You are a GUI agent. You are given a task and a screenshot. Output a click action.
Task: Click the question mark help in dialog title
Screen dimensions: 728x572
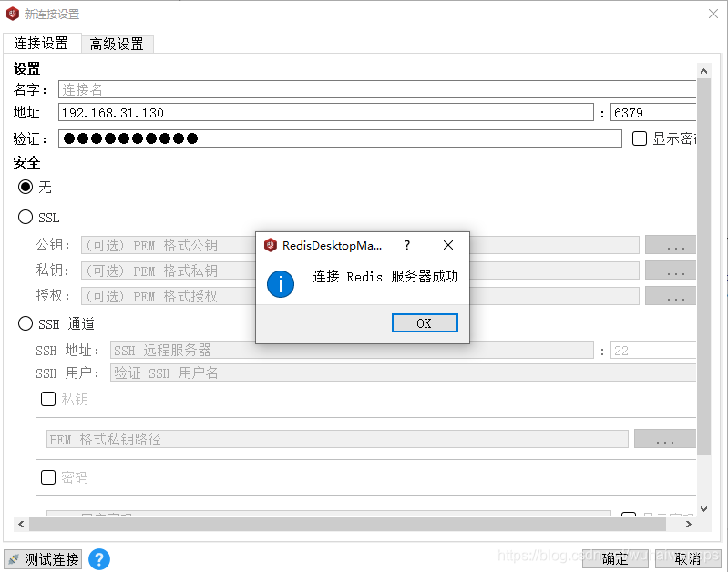pos(407,245)
